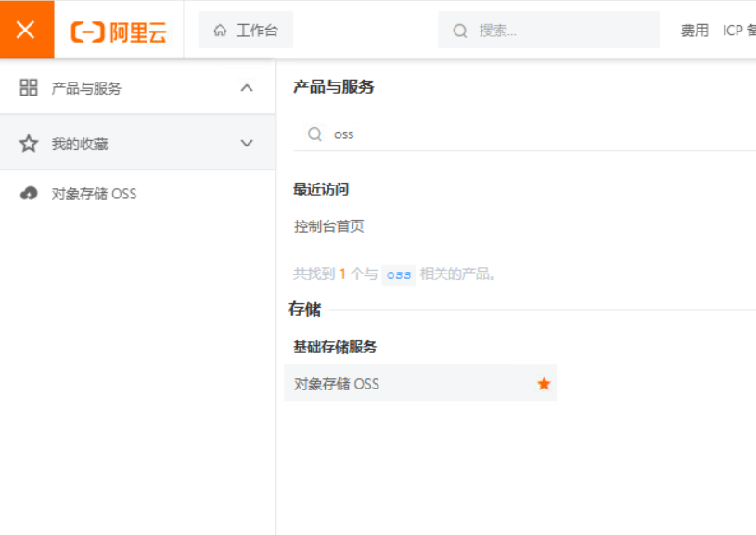Click the 最近访问 heading
Screen dimensions: 756x535
[321, 189]
